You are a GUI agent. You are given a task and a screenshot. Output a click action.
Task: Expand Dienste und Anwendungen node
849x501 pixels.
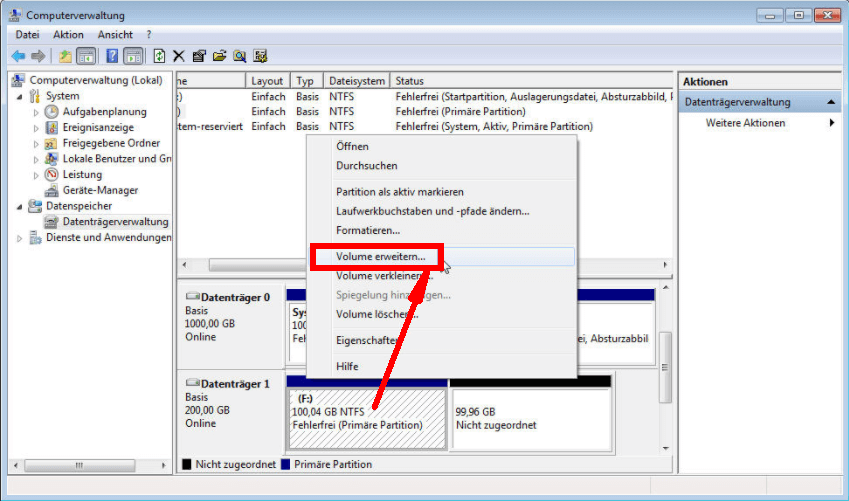click(21, 238)
